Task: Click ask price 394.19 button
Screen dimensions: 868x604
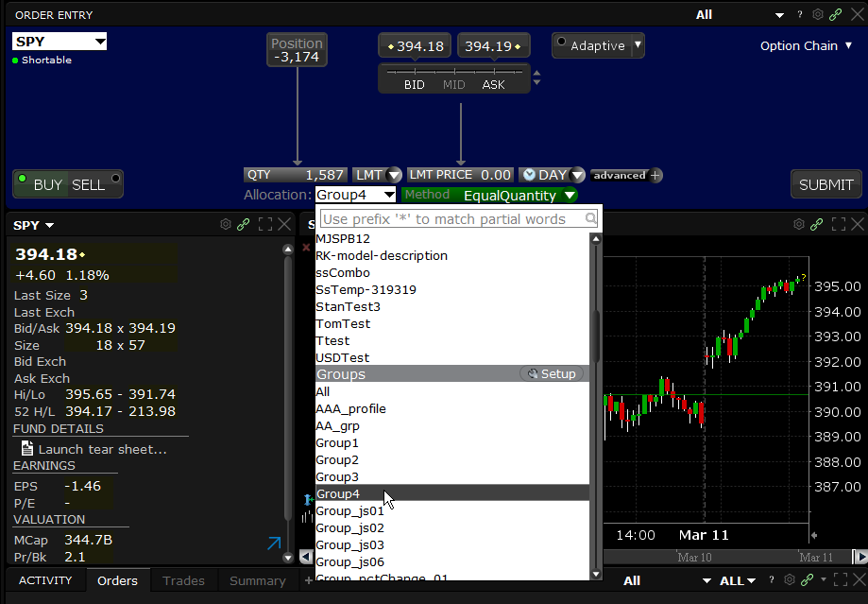Action: (494, 46)
